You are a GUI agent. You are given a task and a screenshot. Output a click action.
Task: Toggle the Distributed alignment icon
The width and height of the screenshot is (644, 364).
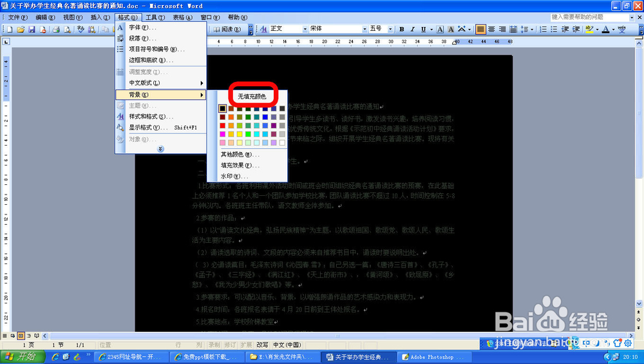513,29
